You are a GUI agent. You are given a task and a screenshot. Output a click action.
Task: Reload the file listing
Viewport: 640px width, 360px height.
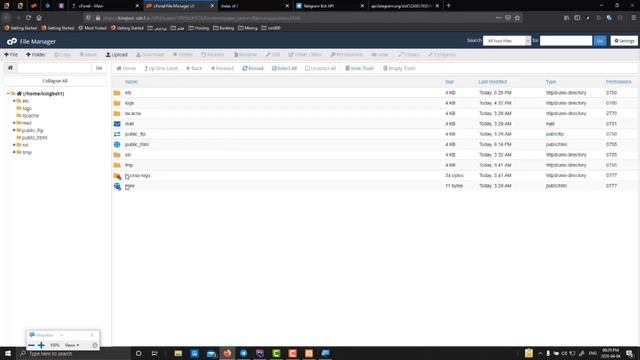(x=253, y=68)
